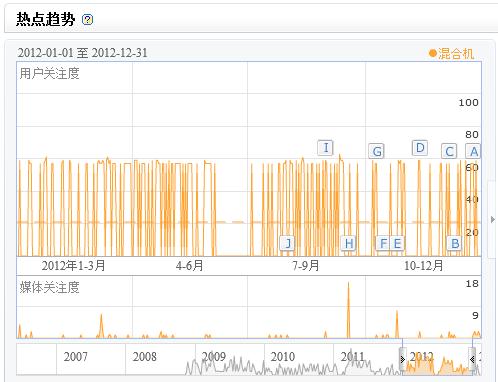Screen dimensions: 498x382
Task: Select 2010 on the overview timeline
Action: tap(283, 356)
